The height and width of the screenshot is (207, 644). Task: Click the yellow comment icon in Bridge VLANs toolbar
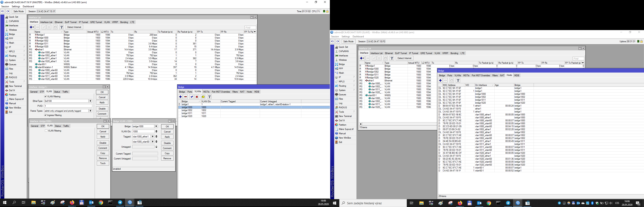tap(203, 97)
